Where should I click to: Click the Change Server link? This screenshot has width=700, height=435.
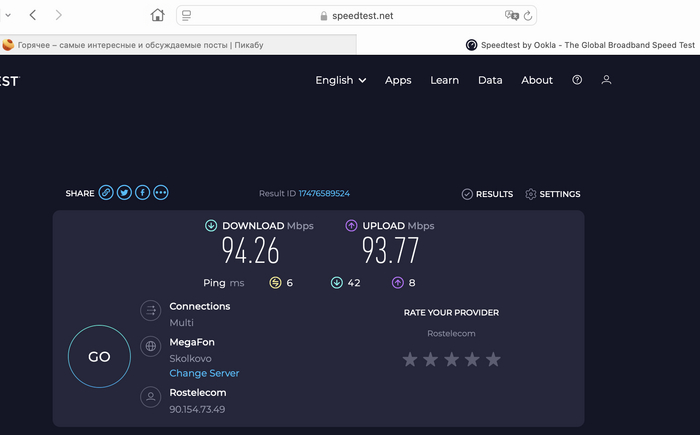tap(204, 373)
